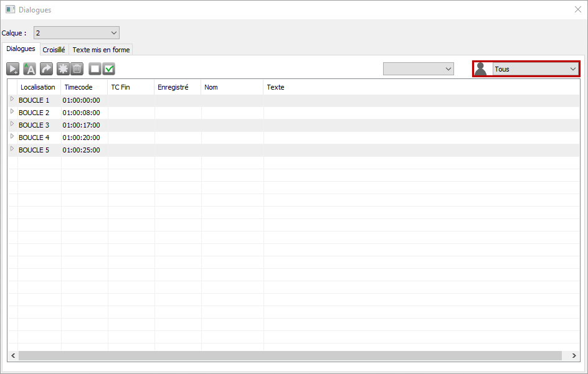
Task: Open the Calque dropdown showing 2
Action: tap(76, 32)
